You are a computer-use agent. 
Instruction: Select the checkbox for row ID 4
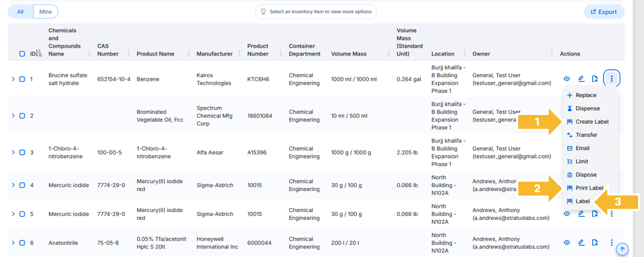[23, 185]
